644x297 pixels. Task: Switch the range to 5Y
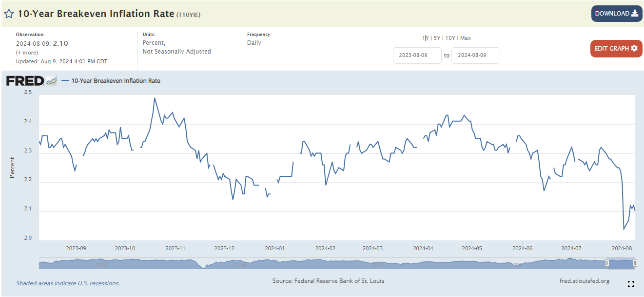coord(437,38)
